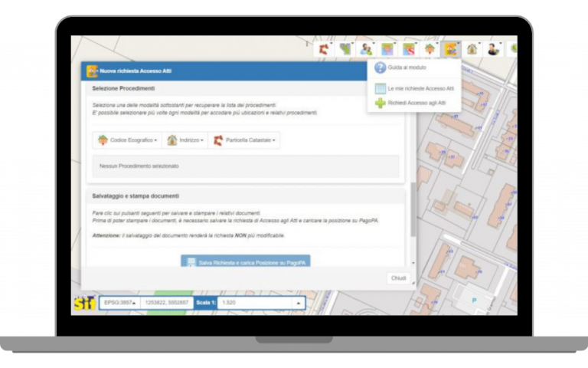This screenshot has height=368, width=588.
Task: Click the coordinates field in status bar
Action: (166, 303)
